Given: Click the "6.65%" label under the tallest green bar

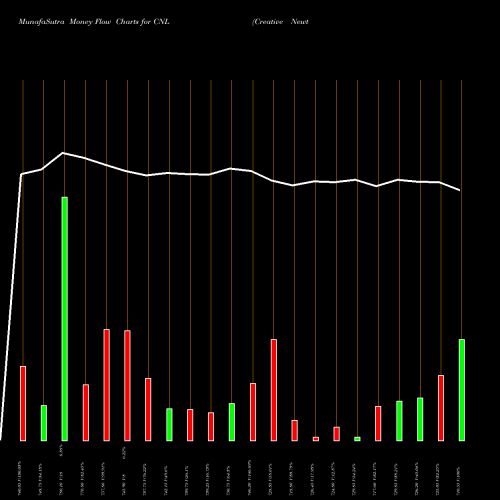Looking at the screenshot, I should point(60,450).
